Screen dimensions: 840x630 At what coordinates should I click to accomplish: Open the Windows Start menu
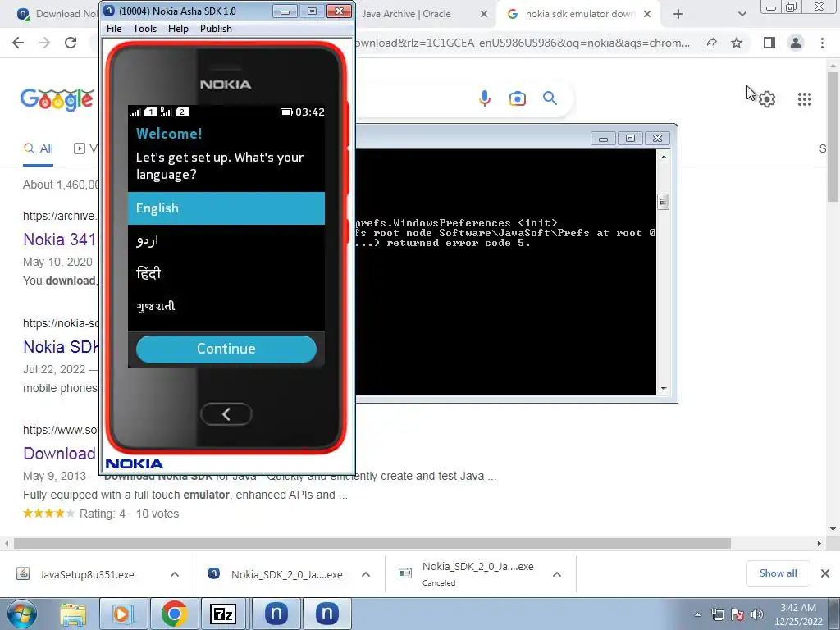tap(22, 614)
